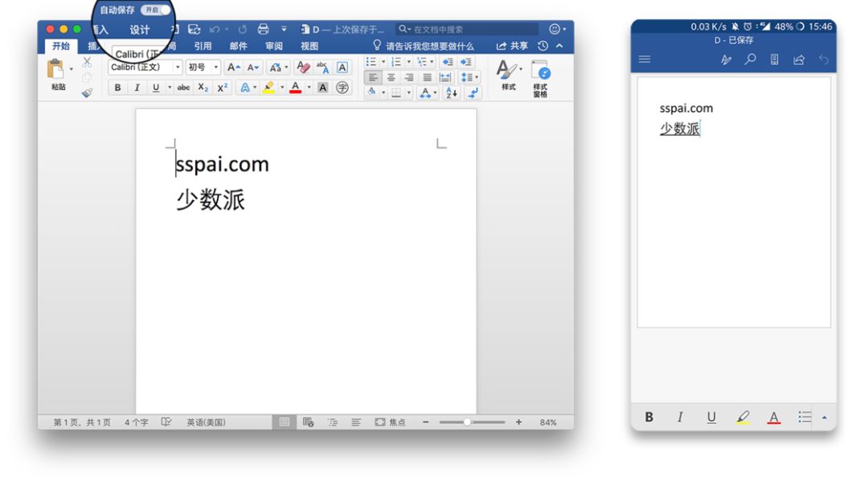Switch to the 视图 View tab
This screenshot has height=489, width=868.
tap(309, 46)
